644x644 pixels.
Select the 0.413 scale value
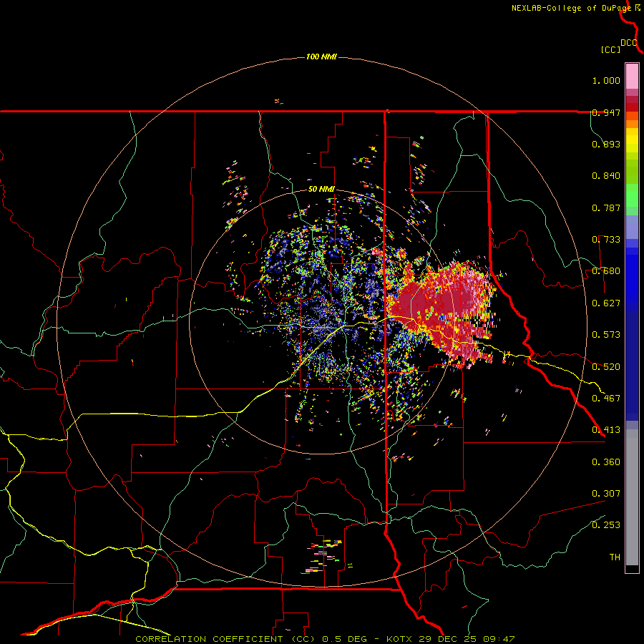tap(606, 430)
